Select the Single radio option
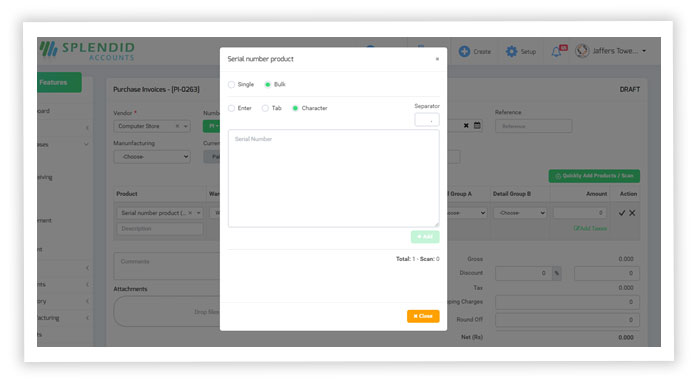The height and width of the screenshot is (385, 699). [x=231, y=85]
